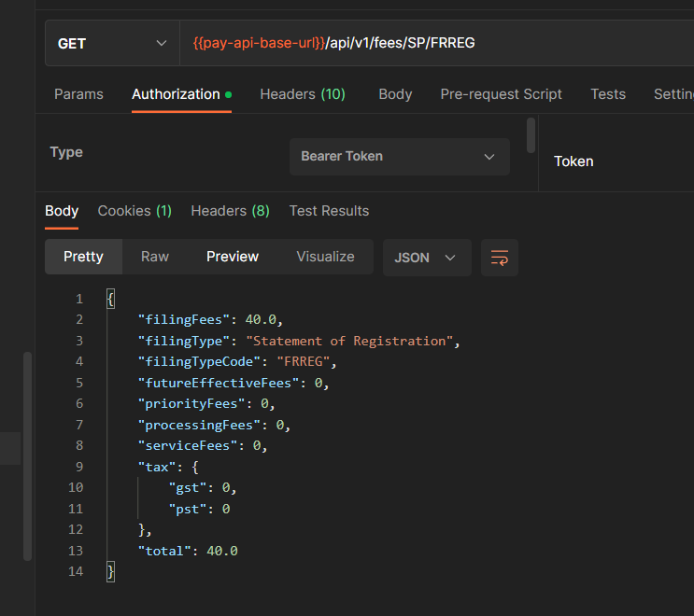
Task: Select the response Body tab
Action: click(62, 211)
